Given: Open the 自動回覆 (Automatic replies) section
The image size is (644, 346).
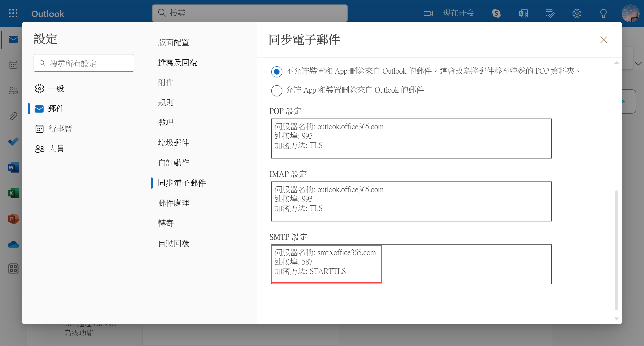Looking at the screenshot, I should pyautogui.click(x=174, y=243).
